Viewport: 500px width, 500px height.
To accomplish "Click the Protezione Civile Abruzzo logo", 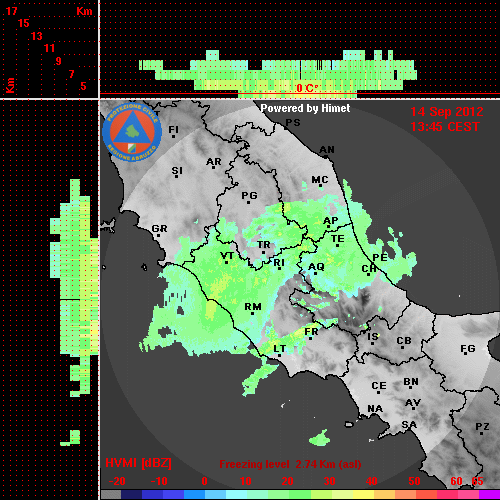I will pos(132,132).
